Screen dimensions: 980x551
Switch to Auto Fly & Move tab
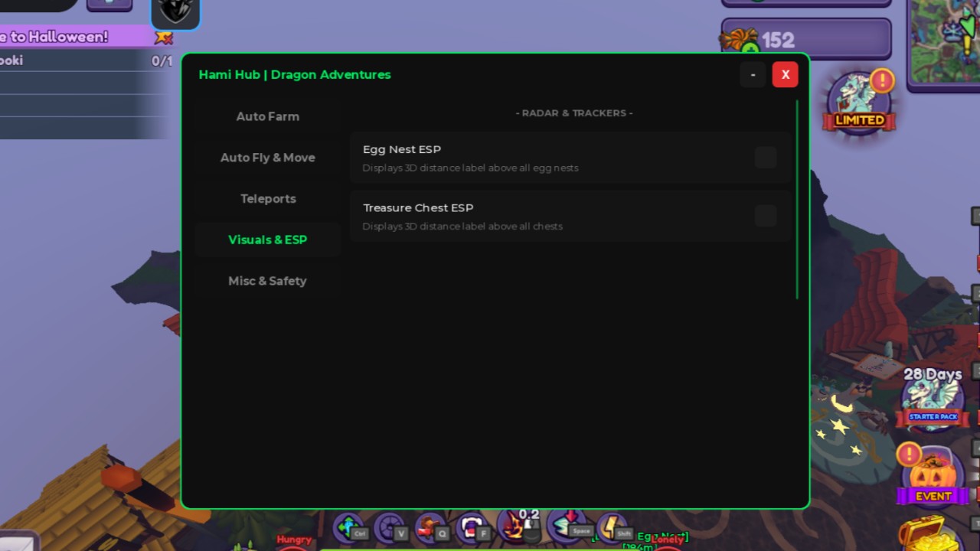pos(267,158)
